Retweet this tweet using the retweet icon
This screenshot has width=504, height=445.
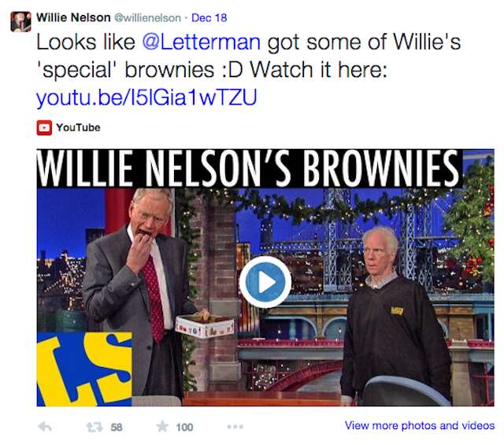[x=94, y=427]
